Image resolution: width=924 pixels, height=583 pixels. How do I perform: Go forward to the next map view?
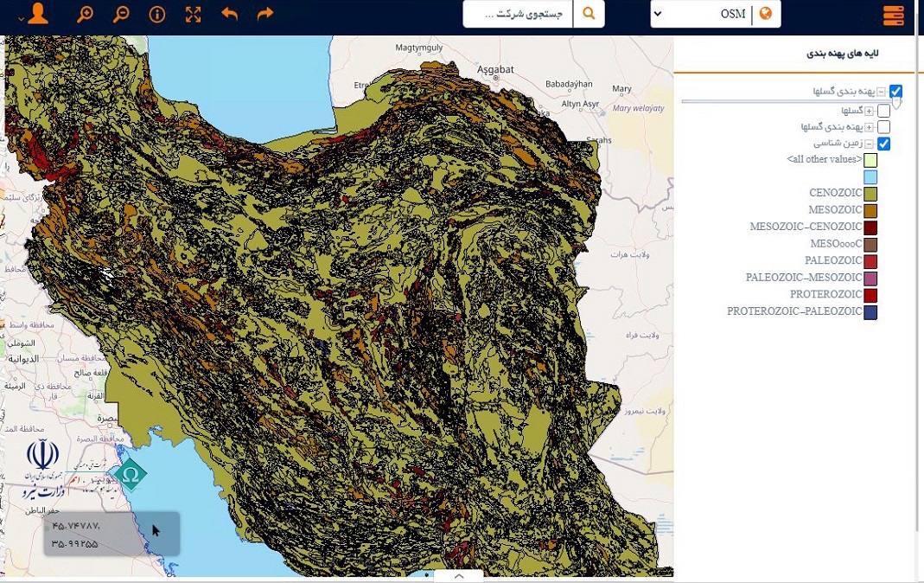pyautogui.click(x=265, y=14)
